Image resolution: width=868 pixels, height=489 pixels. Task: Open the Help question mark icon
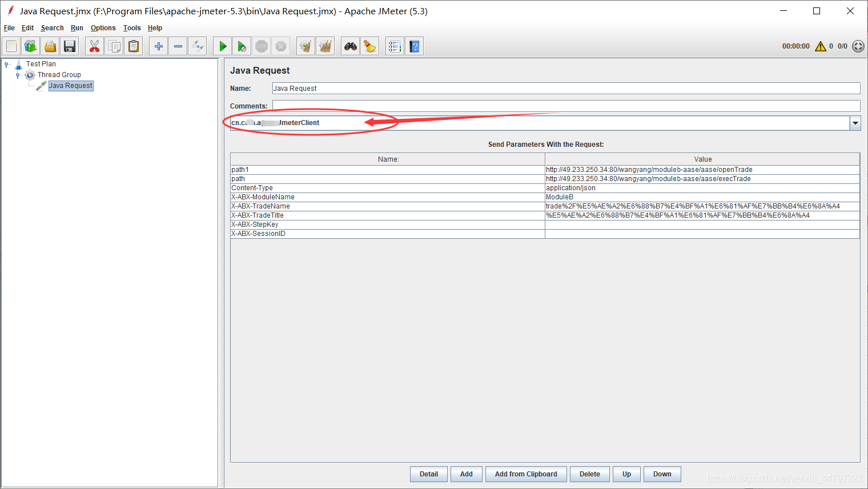click(x=415, y=46)
